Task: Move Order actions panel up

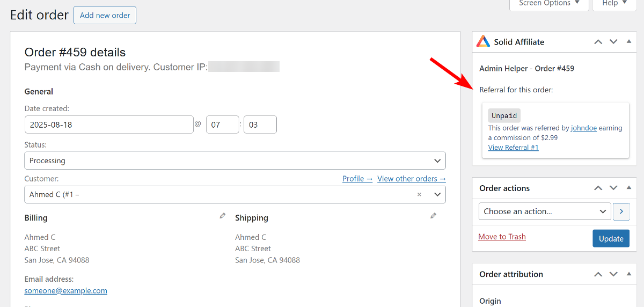Action: (x=598, y=188)
